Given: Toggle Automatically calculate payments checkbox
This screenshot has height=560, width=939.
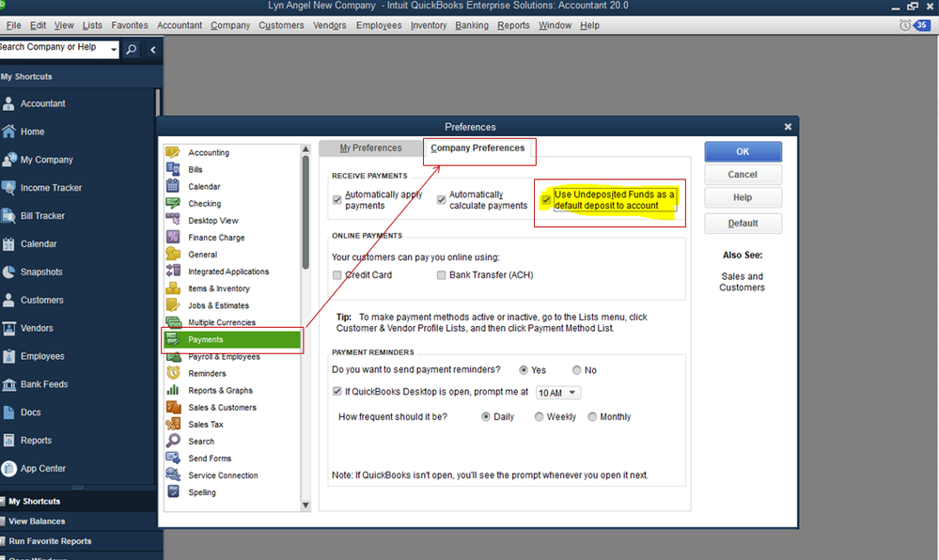Looking at the screenshot, I should 442,200.
